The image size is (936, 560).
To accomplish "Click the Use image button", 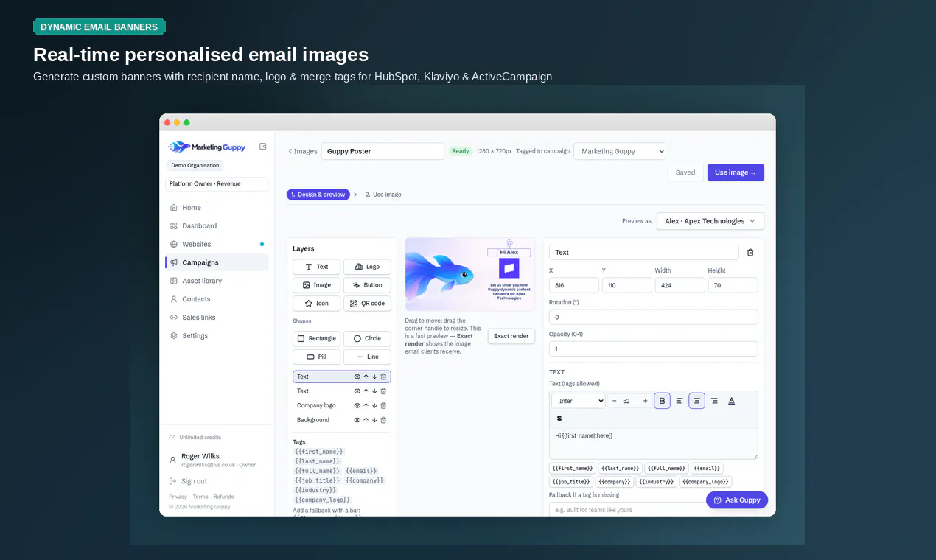I will point(736,172).
